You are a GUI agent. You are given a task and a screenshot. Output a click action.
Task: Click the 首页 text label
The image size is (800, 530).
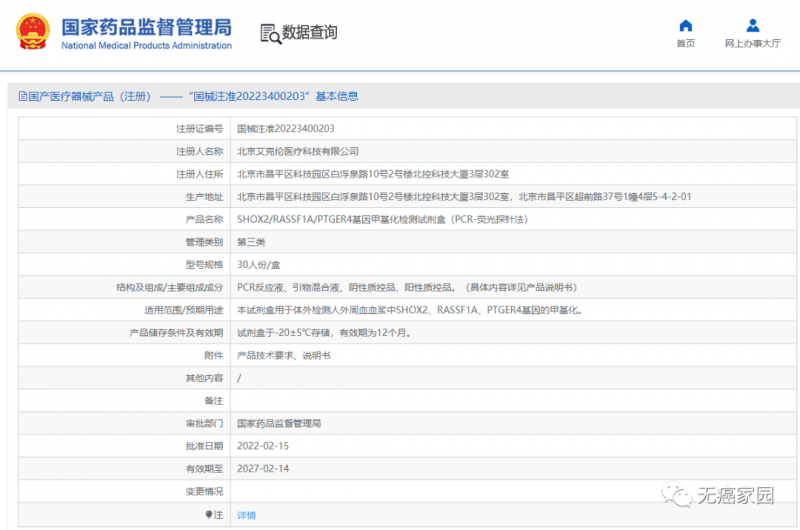[686, 43]
